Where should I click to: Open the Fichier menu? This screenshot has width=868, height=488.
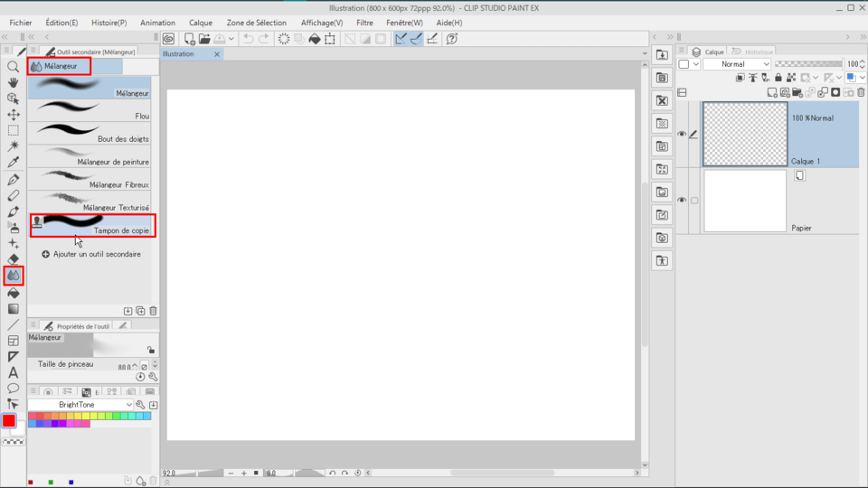click(21, 23)
